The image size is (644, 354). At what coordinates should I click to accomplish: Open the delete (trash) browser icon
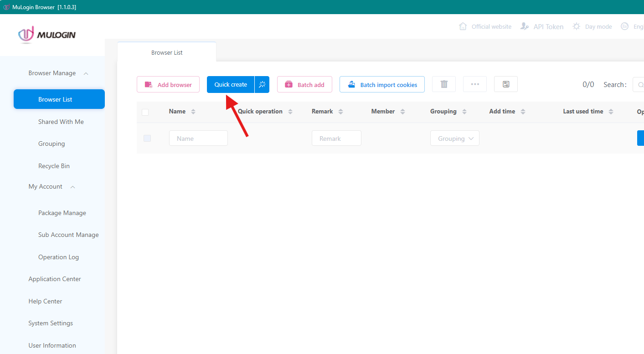click(x=443, y=84)
